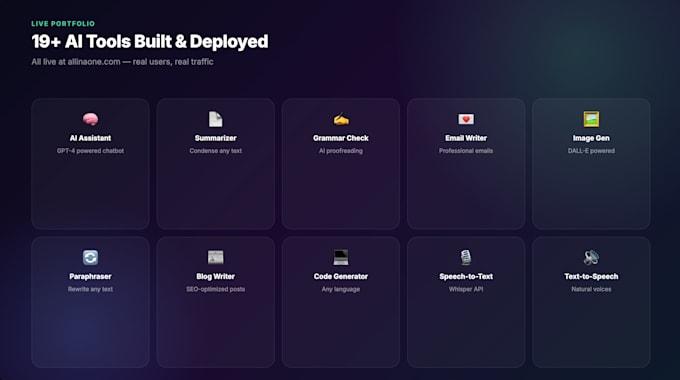Click the newspaper icon for Blog Writer
The width and height of the screenshot is (680, 380).
point(216,257)
